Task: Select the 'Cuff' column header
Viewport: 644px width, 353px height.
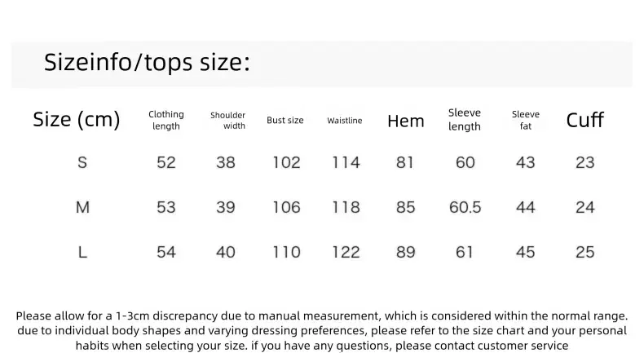Action: point(584,121)
